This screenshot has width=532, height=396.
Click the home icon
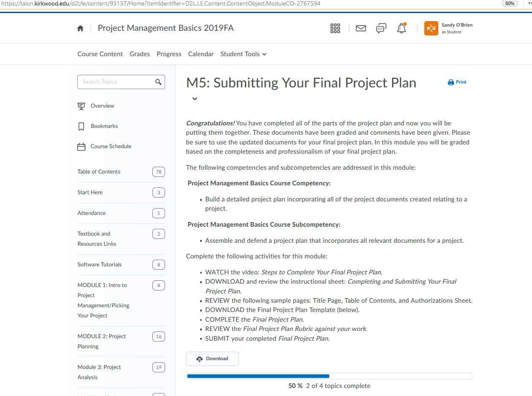tap(80, 28)
